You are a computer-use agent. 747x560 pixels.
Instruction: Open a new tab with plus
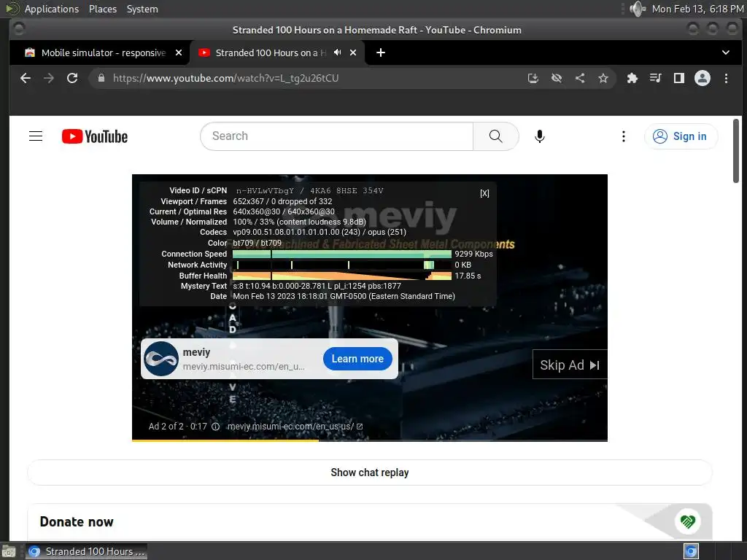(381, 52)
